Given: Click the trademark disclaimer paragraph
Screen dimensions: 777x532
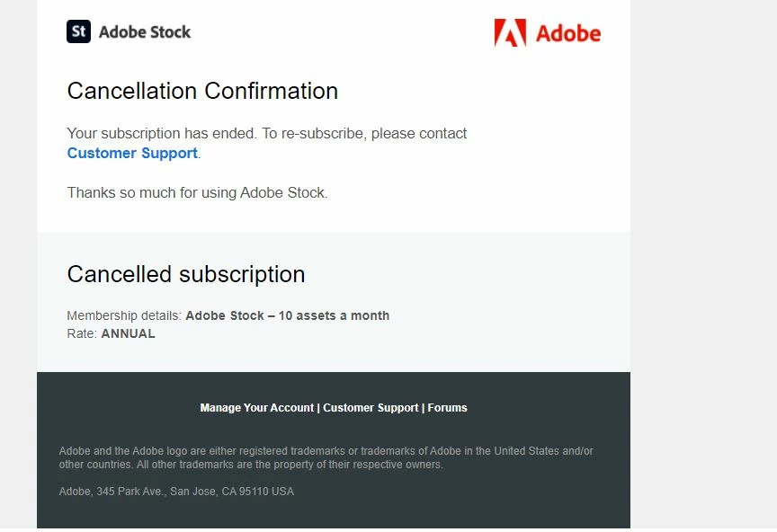Looking at the screenshot, I should [x=326, y=457].
